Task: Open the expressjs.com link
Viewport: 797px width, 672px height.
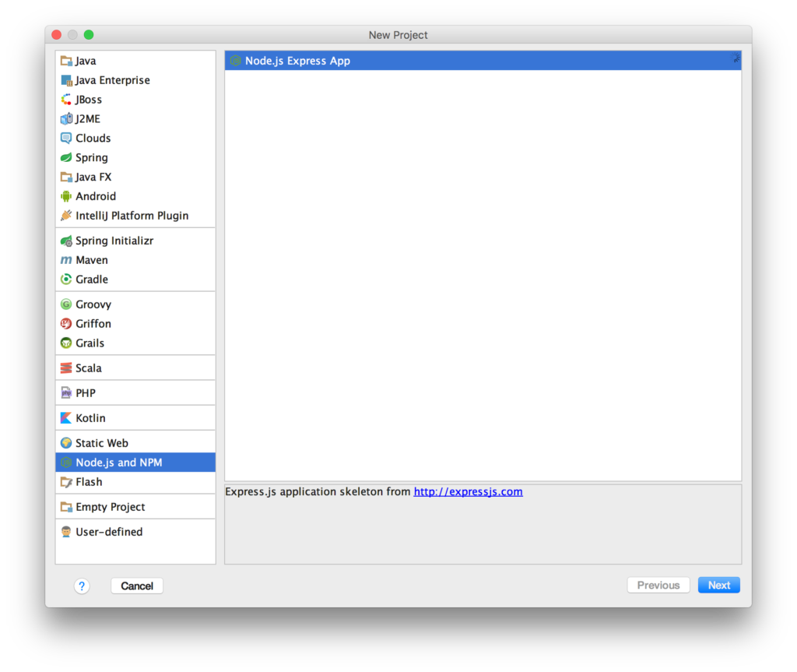Action: pyautogui.click(x=468, y=492)
